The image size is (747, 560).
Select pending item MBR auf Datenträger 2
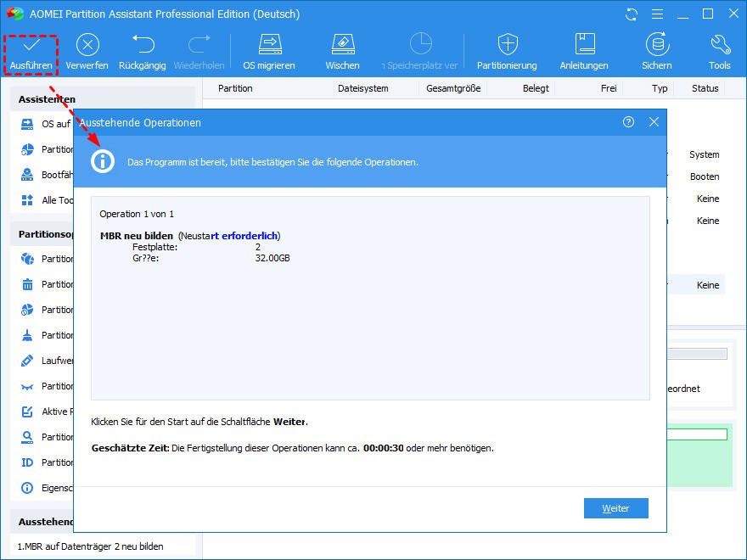[x=91, y=546]
